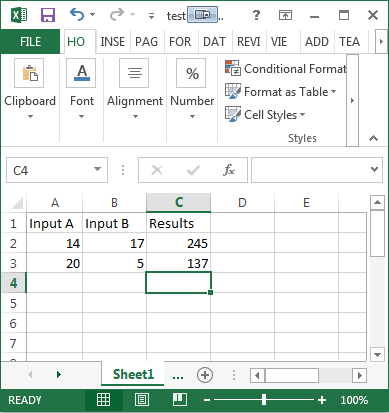Open Conditional Formatting menu
The image size is (389, 413).
coord(285,69)
